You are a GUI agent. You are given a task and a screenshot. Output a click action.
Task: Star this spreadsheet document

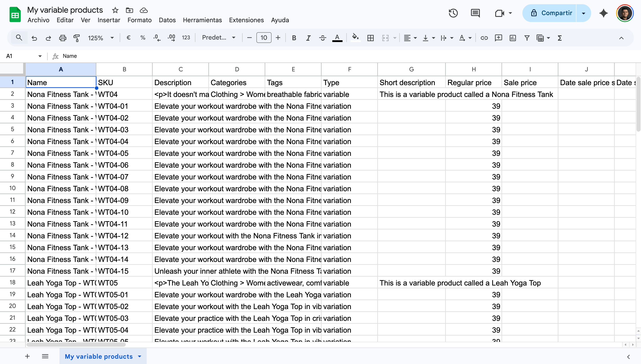tap(115, 10)
